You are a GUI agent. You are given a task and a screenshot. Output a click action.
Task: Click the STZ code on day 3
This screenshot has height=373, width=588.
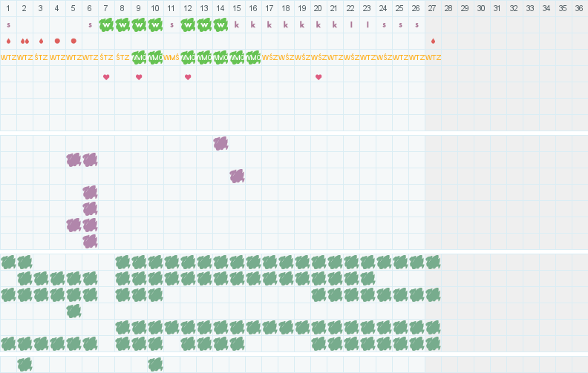tap(41, 58)
